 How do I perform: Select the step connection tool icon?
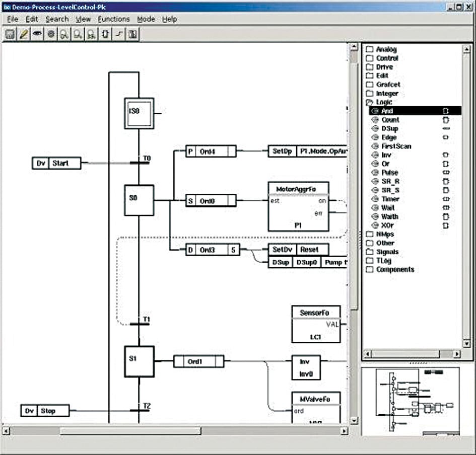coord(117,34)
